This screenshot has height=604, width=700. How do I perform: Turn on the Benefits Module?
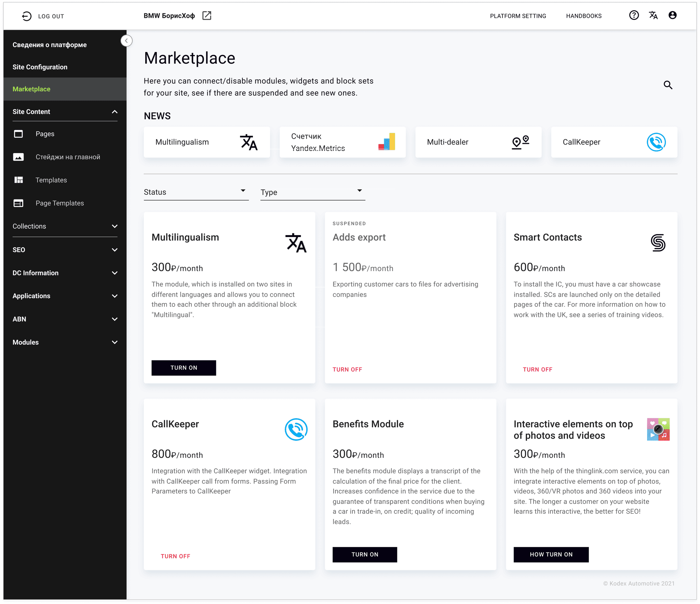365,554
